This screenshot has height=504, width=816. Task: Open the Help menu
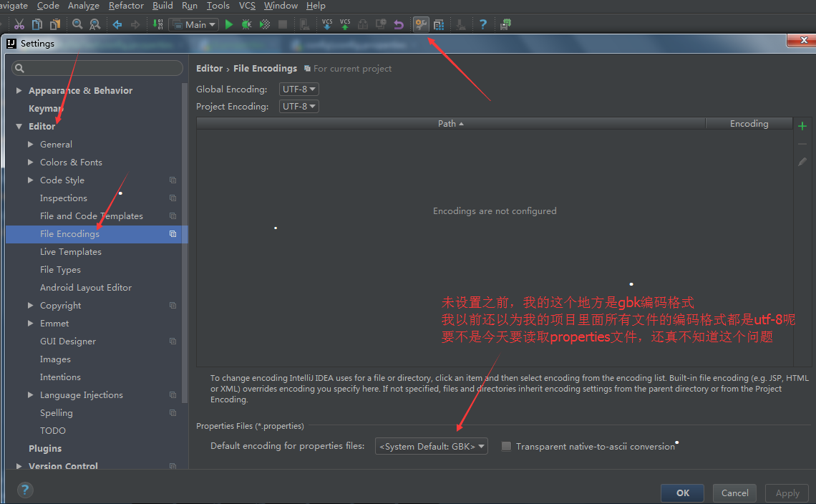point(316,6)
